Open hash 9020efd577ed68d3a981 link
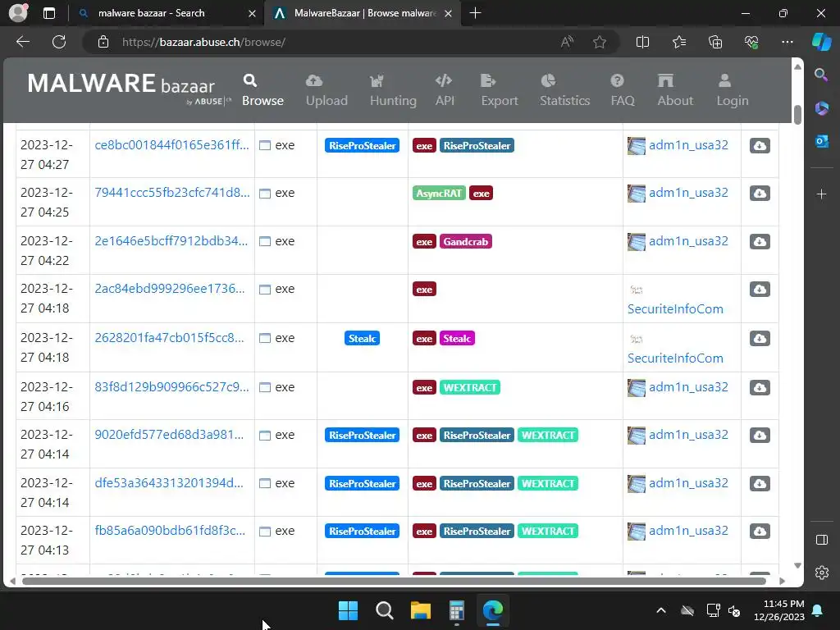The image size is (840, 630). click(169, 435)
